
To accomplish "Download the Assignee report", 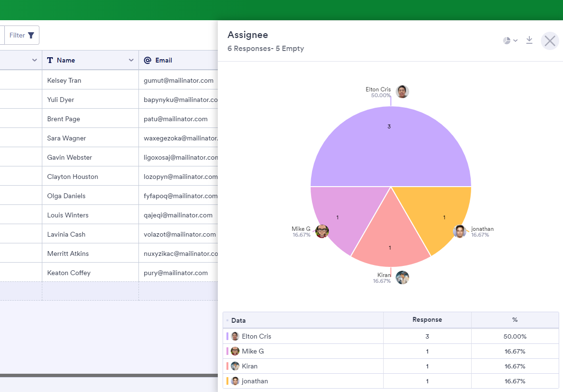I will click(529, 40).
